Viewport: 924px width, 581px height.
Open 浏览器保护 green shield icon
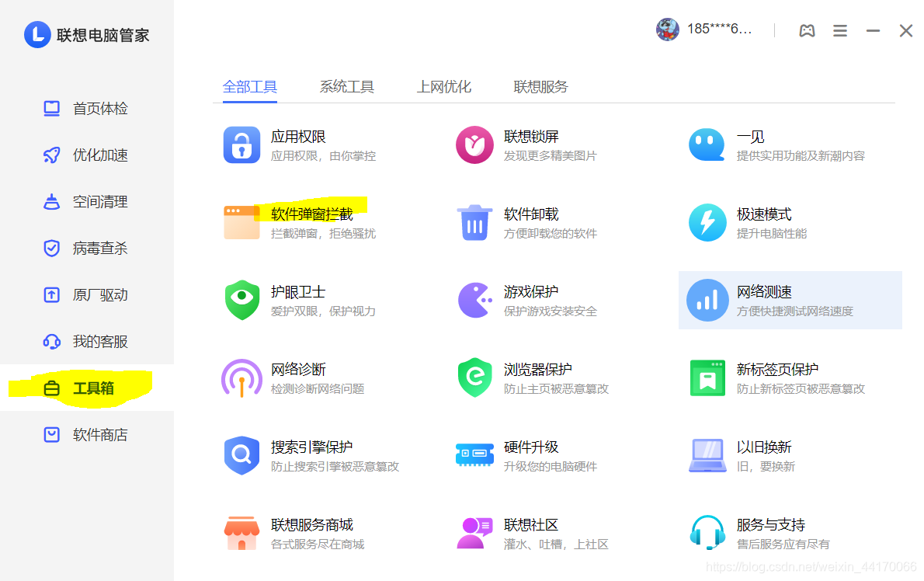[x=474, y=377]
